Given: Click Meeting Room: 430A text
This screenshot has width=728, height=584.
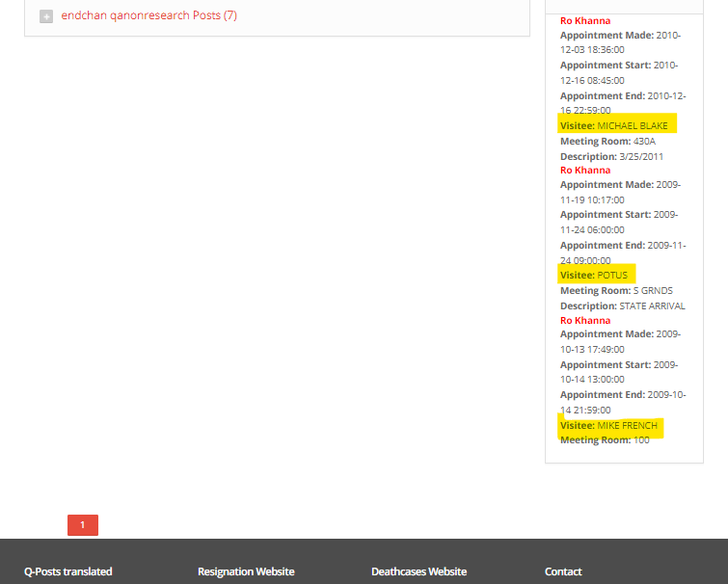Looking at the screenshot, I should point(607,141).
